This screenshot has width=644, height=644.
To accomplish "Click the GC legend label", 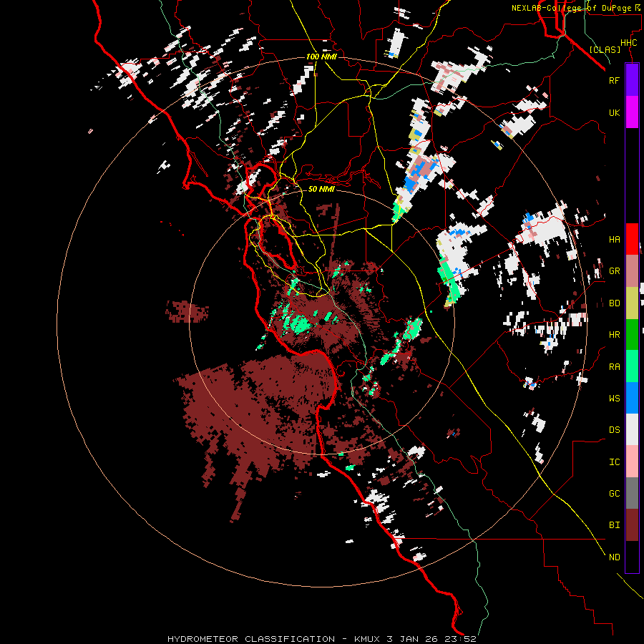I will click(x=614, y=494).
